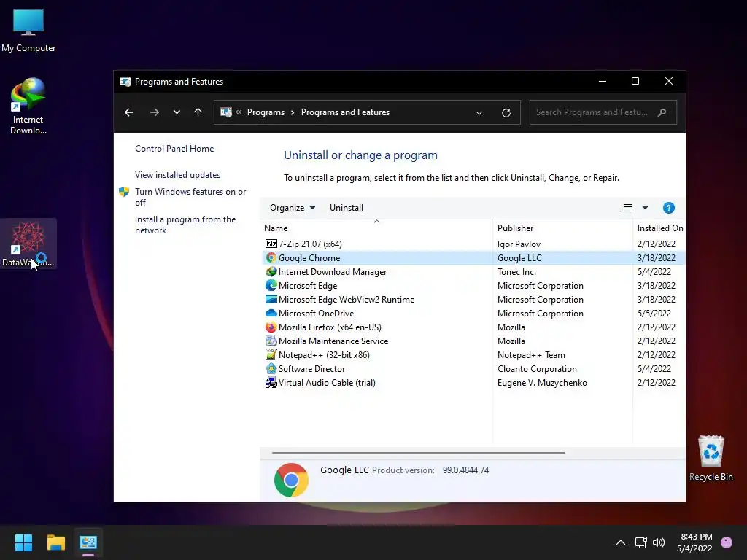Screen dimensions: 747x560
Task: Click the Internet Download Manager list icon
Action: pyautogui.click(x=271, y=271)
